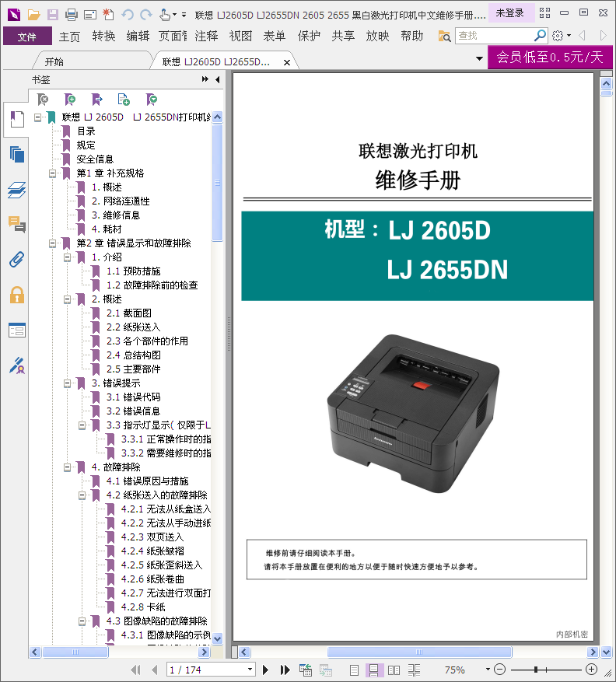Collapse 第1章 补充规格 bookmark node
Screen dimensions: 616x682
tap(53, 173)
